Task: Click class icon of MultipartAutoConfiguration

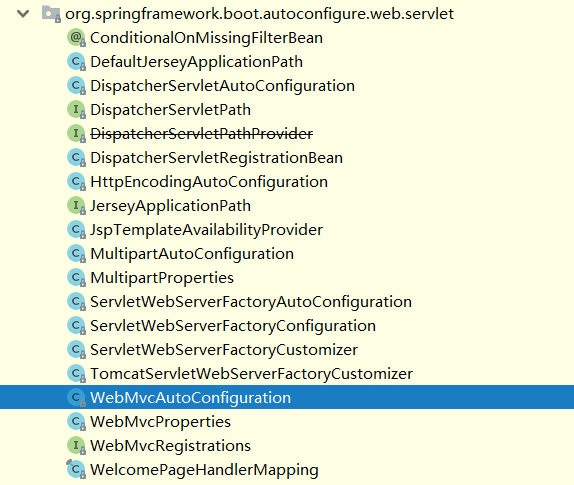Action: pyautogui.click(x=77, y=253)
